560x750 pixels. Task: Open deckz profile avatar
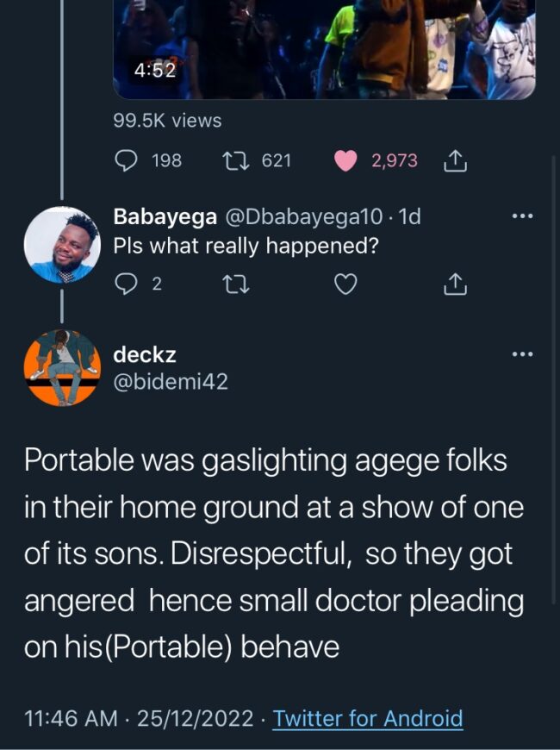point(61,368)
